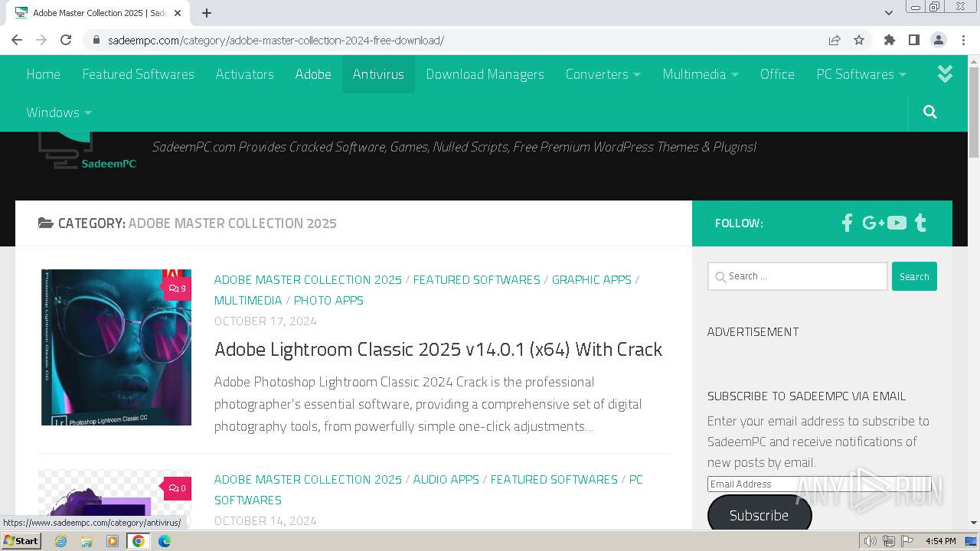Click the Email Address input field

tap(819, 484)
